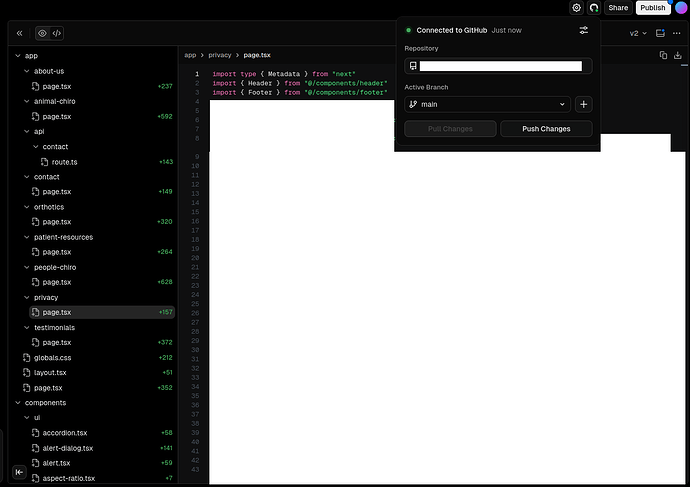Click the file icon beside route.ts
Viewport: 690px width, 487px height.
tap(44, 162)
